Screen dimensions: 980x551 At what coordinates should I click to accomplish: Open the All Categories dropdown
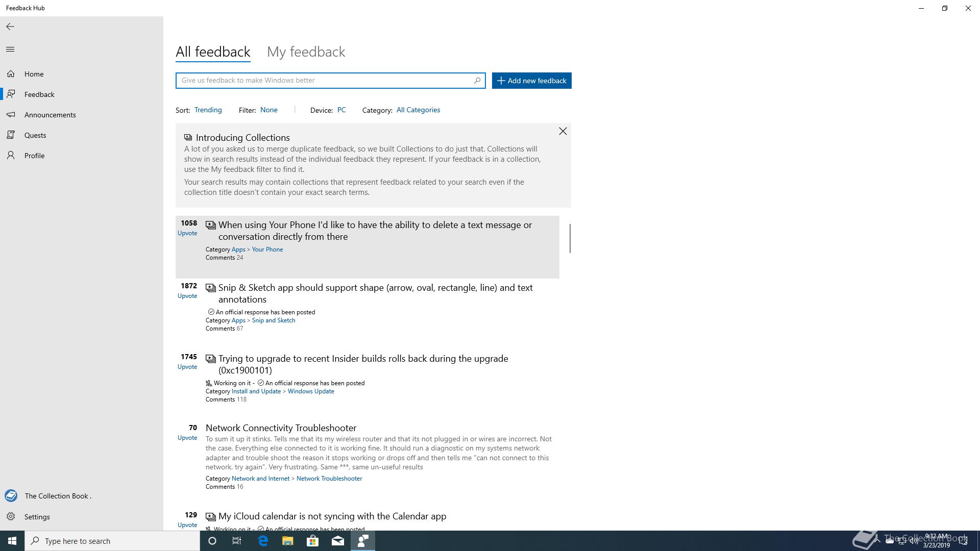(418, 110)
